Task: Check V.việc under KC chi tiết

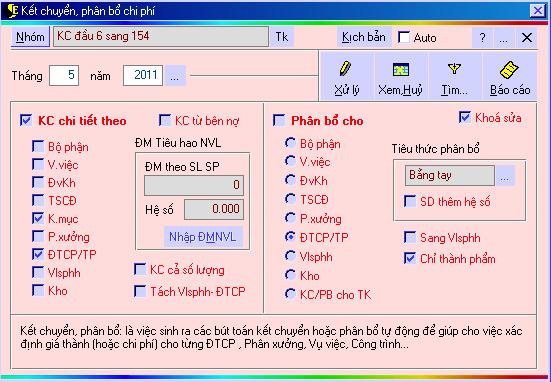Action: (38, 164)
